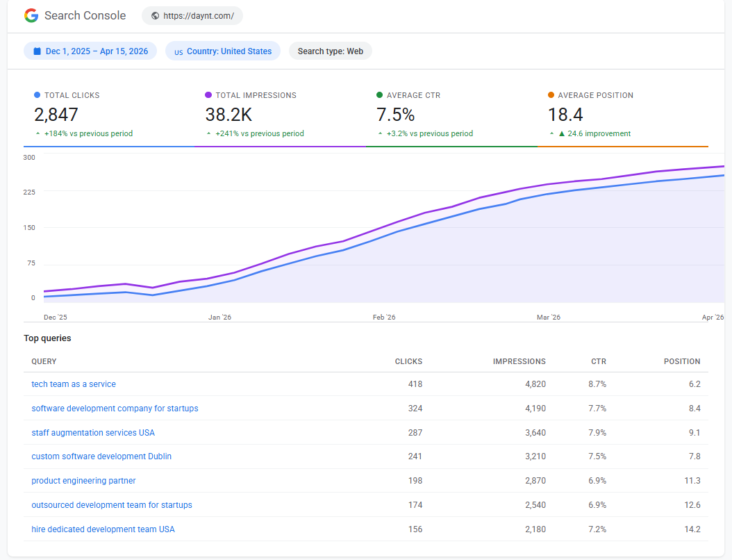Open 'software development company for startups' query
The width and height of the screenshot is (732, 560).
coord(115,409)
